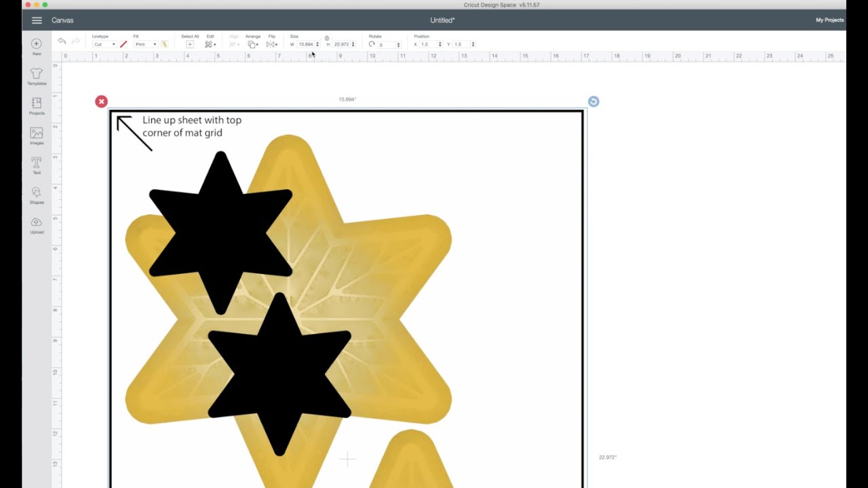This screenshot has height=488, width=868.
Task: Click the 22.972" height dimension label
Action: tap(608, 457)
